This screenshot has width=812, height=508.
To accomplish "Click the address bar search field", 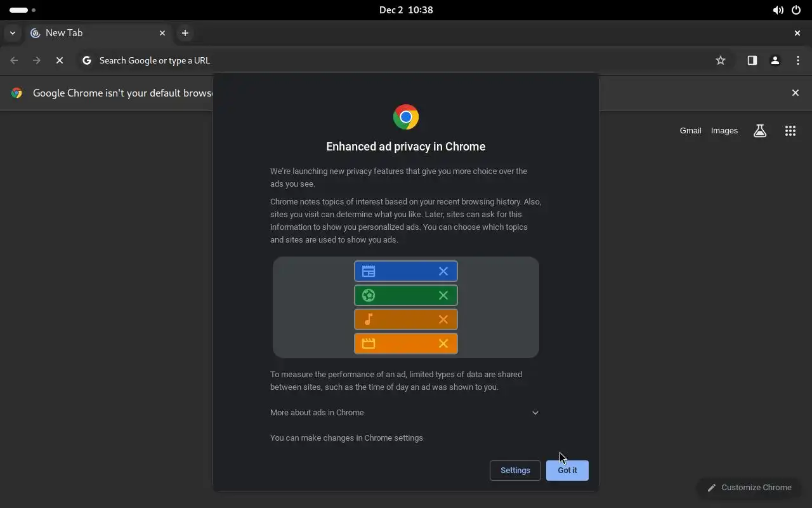I will [x=405, y=60].
